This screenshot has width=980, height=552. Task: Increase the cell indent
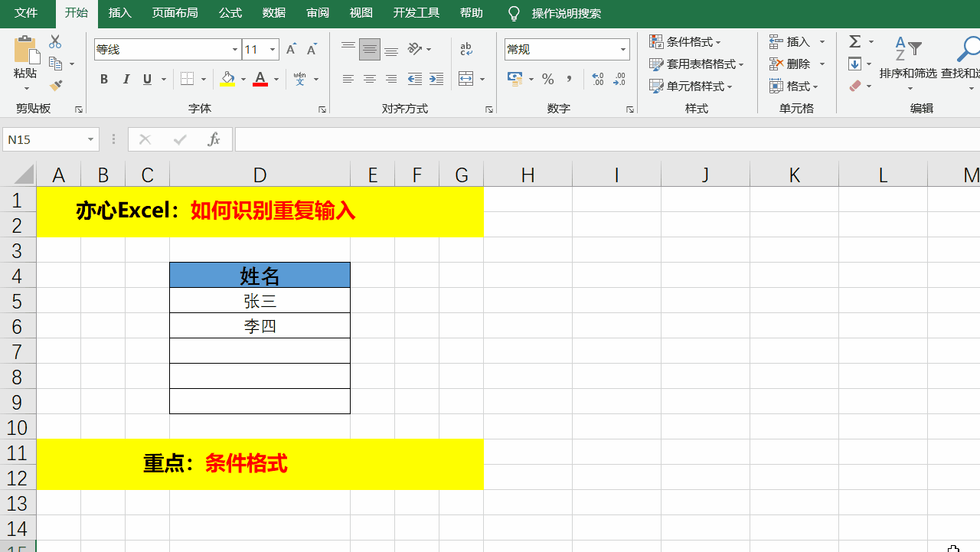(x=436, y=79)
